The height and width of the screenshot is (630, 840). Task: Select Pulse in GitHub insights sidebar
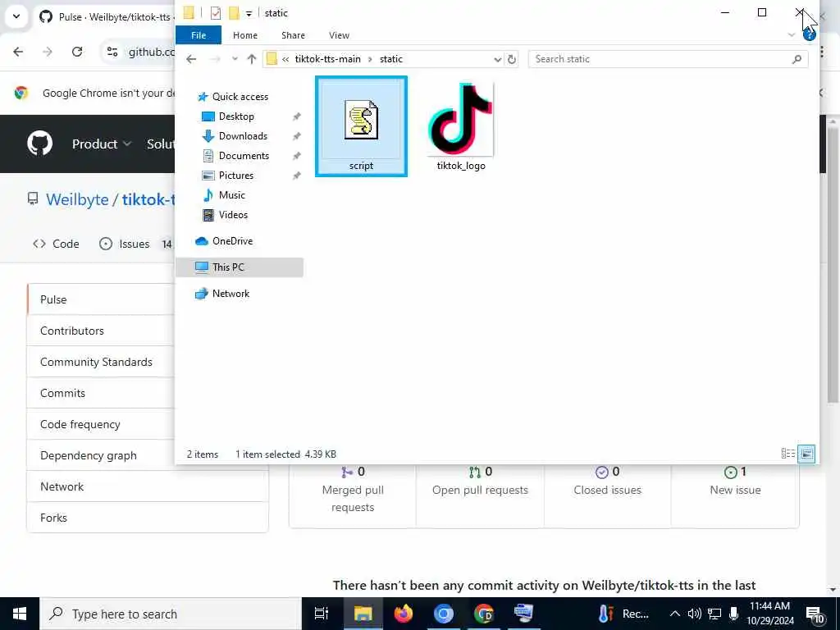click(101, 300)
